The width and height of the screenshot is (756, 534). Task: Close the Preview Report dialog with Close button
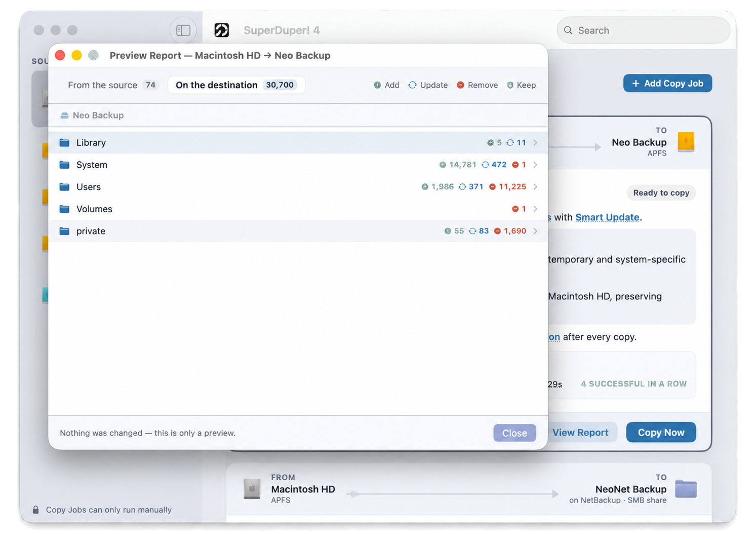pos(514,433)
